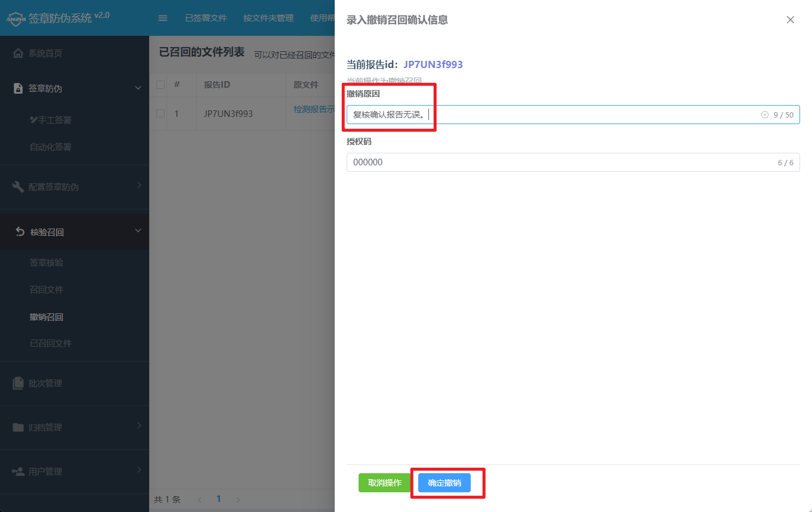Check the row checkbox for JP7UN3f993

(160, 113)
